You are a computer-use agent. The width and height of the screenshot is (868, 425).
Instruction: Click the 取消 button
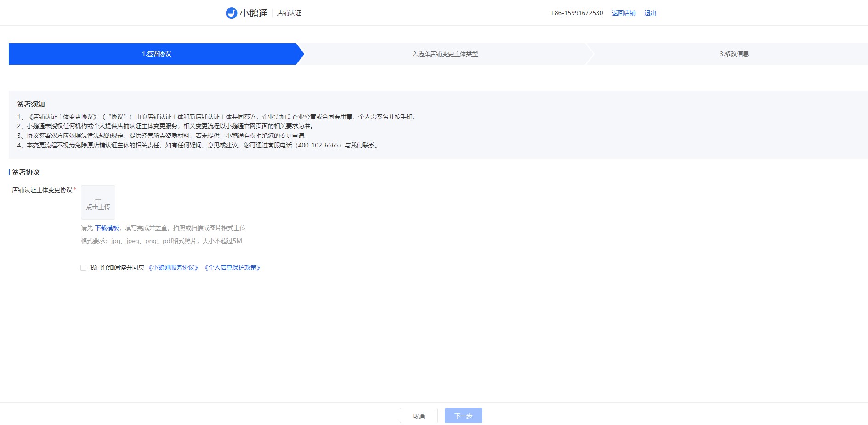[x=419, y=416]
